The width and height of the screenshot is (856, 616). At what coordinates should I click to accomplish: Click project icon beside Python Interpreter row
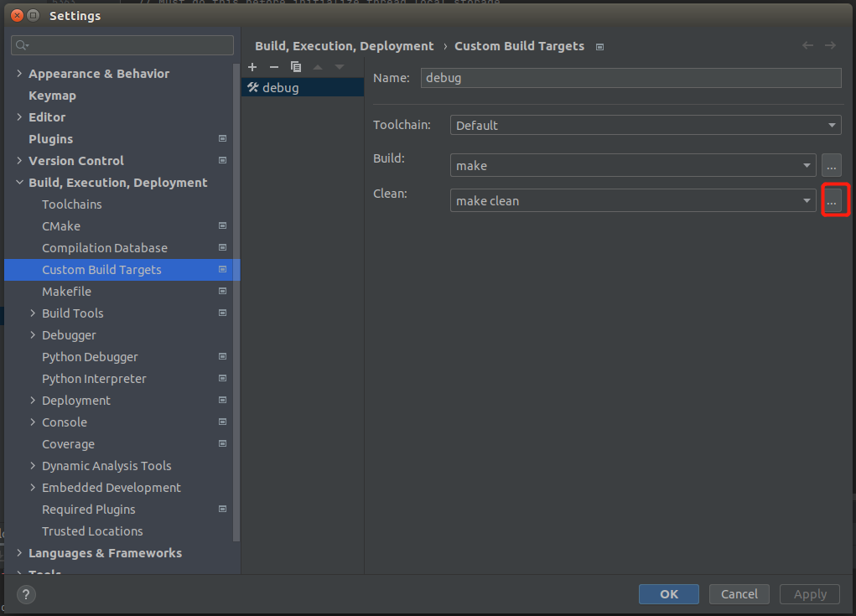pos(223,379)
